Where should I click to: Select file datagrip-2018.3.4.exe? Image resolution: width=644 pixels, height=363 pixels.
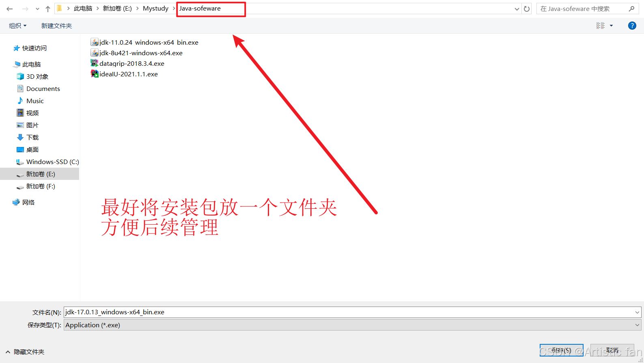coord(132,63)
